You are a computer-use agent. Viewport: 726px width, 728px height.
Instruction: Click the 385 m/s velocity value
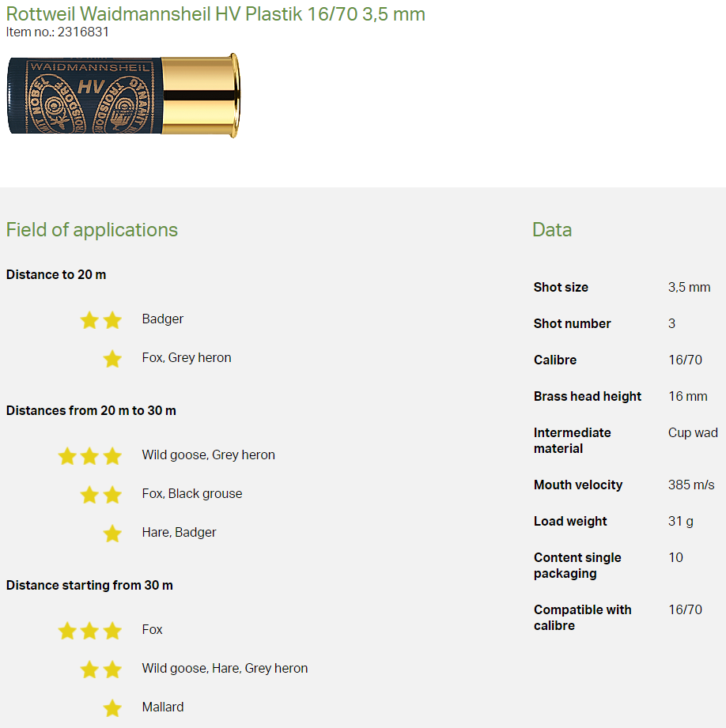[690, 485]
